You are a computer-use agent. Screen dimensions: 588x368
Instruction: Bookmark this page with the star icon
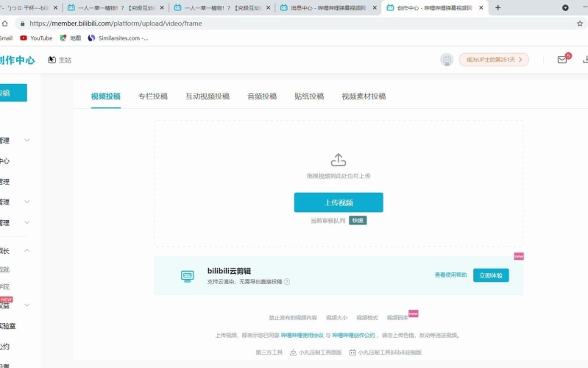(x=580, y=24)
